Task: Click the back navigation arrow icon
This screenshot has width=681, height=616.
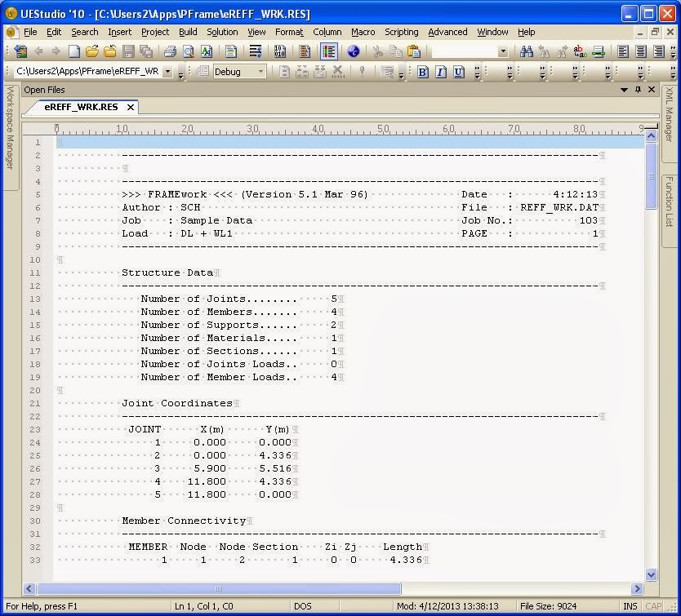Action: tap(38, 51)
